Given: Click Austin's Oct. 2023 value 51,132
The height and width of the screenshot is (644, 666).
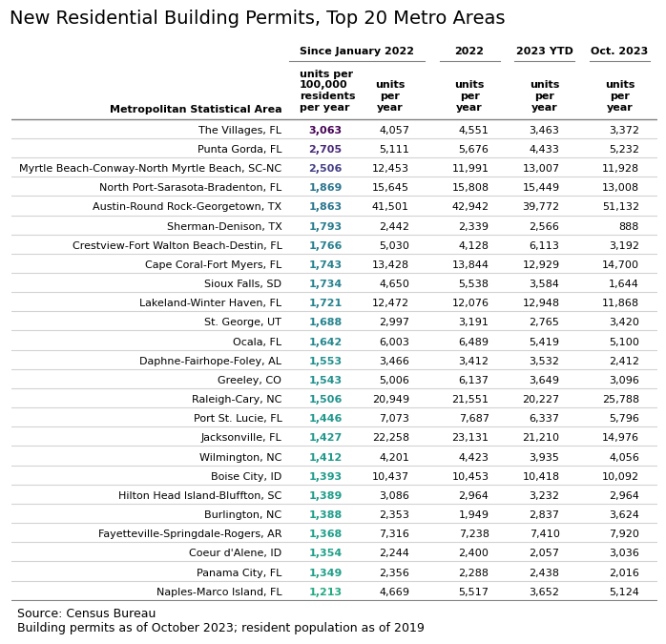Looking at the screenshot, I should click(619, 206).
